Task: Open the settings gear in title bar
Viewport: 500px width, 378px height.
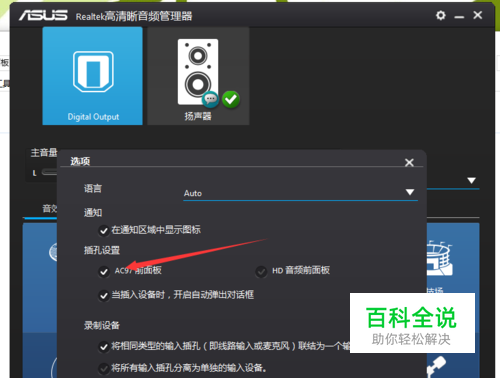Action: point(441,15)
